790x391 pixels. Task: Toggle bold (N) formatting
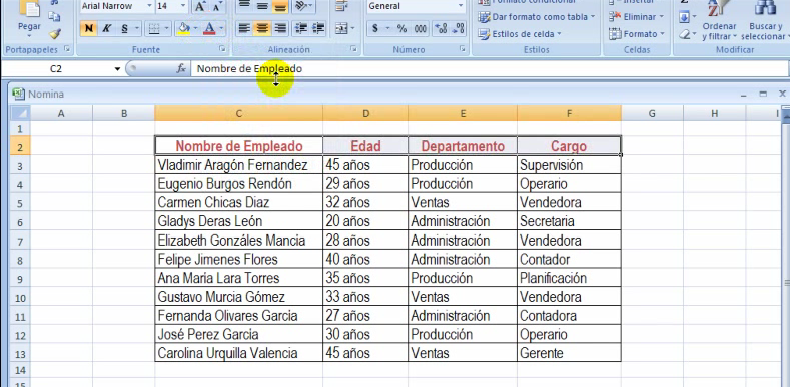tap(89, 29)
